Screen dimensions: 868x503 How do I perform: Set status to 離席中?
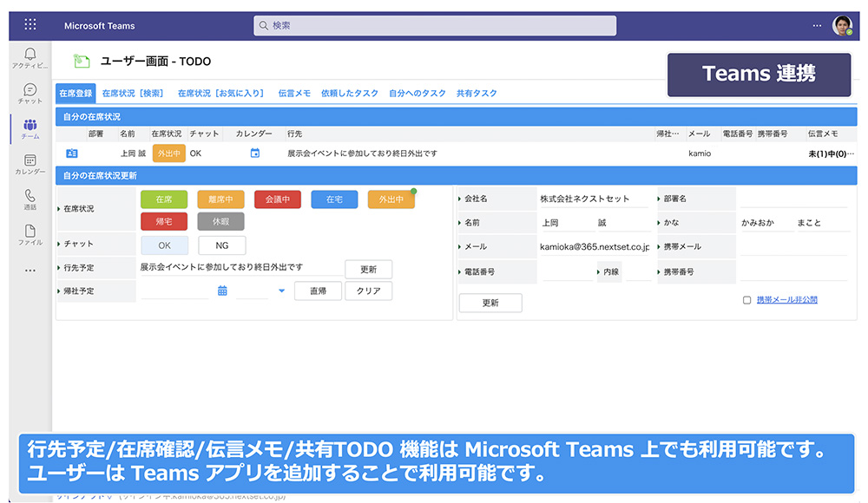(220, 199)
